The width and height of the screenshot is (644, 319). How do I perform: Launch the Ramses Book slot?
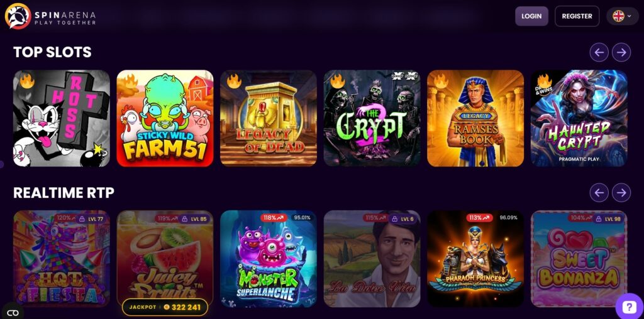click(x=475, y=118)
